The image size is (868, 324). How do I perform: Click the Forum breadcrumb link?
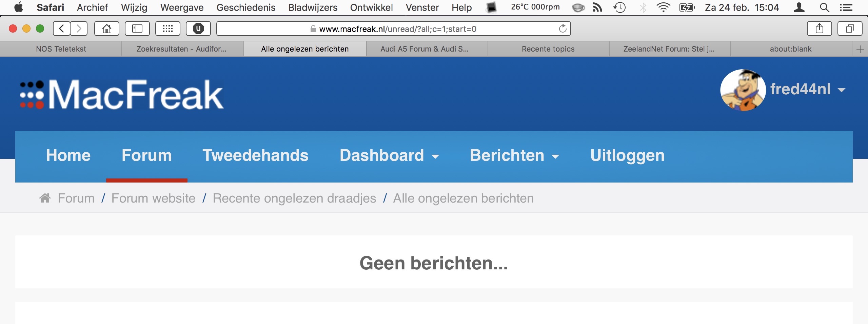click(x=76, y=198)
